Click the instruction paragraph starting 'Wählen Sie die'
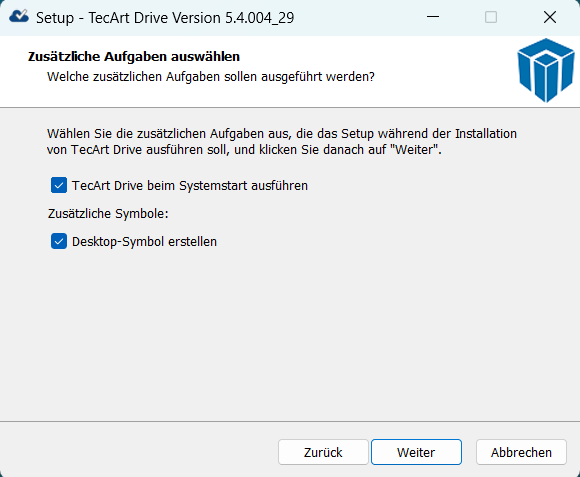 (281, 142)
